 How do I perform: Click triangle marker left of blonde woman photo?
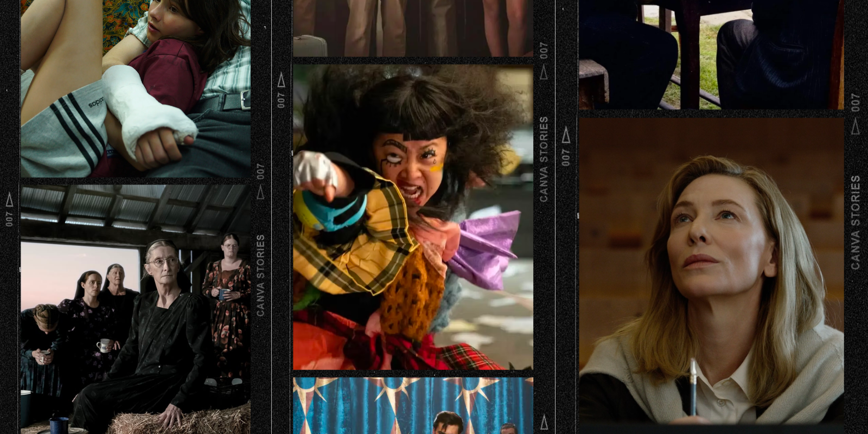566,135
